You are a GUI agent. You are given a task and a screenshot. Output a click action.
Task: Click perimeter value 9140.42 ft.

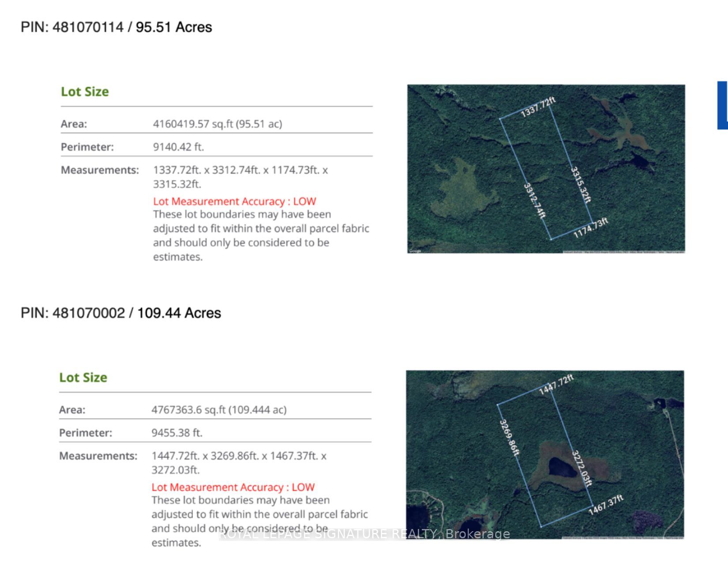178,147
